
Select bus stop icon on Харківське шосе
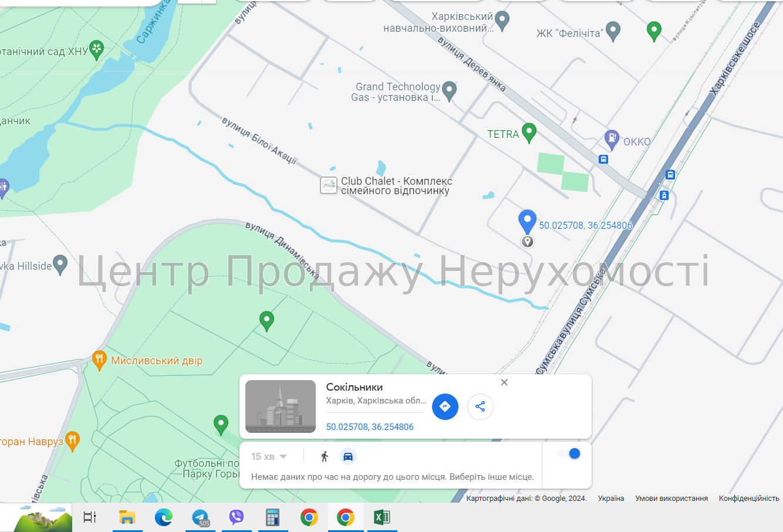click(x=670, y=175)
